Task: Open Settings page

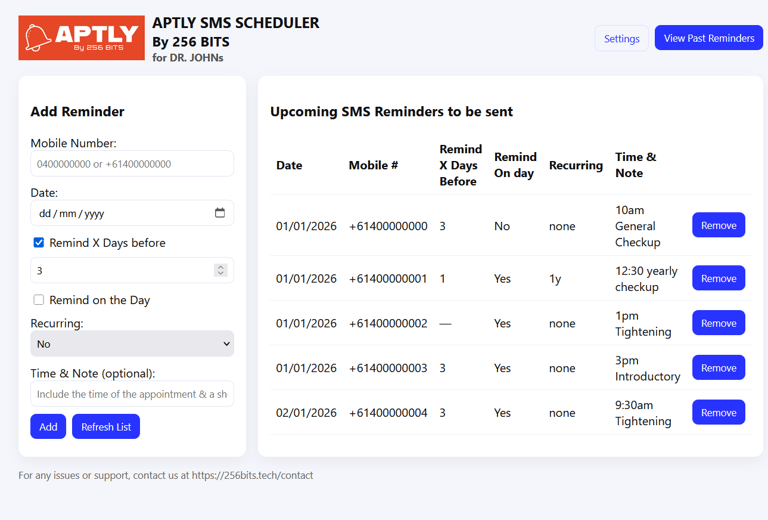Action: coord(621,38)
